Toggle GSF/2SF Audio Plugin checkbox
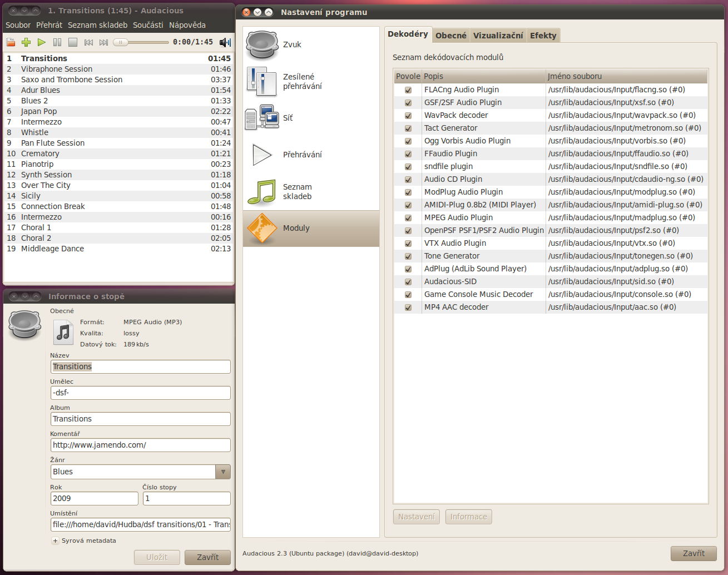Viewport: 728px width, 575px height. 408,103
